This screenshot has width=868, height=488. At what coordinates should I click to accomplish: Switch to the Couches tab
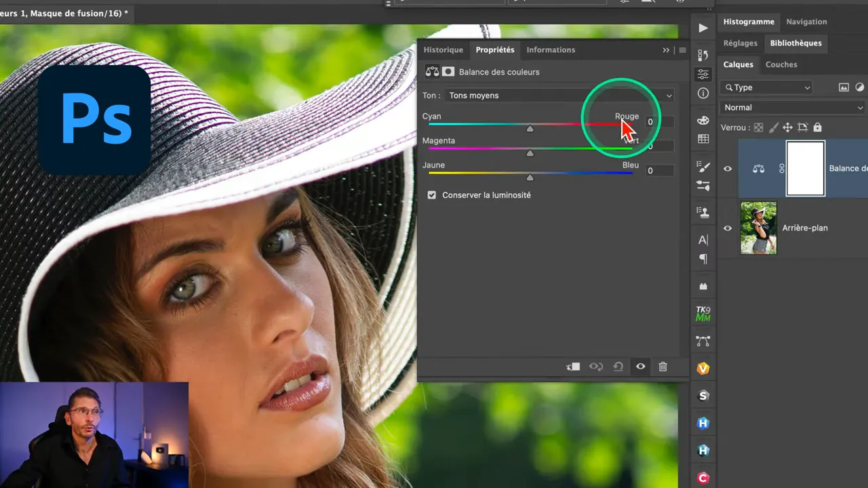pyautogui.click(x=781, y=65)
